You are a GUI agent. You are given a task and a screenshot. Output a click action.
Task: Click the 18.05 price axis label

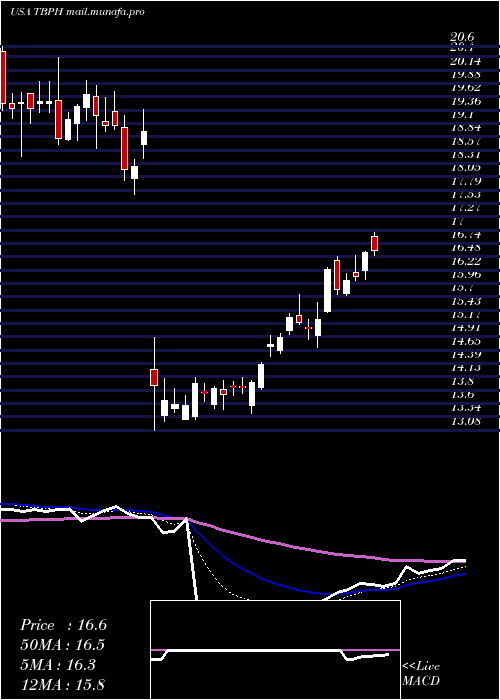pos(465,167)
